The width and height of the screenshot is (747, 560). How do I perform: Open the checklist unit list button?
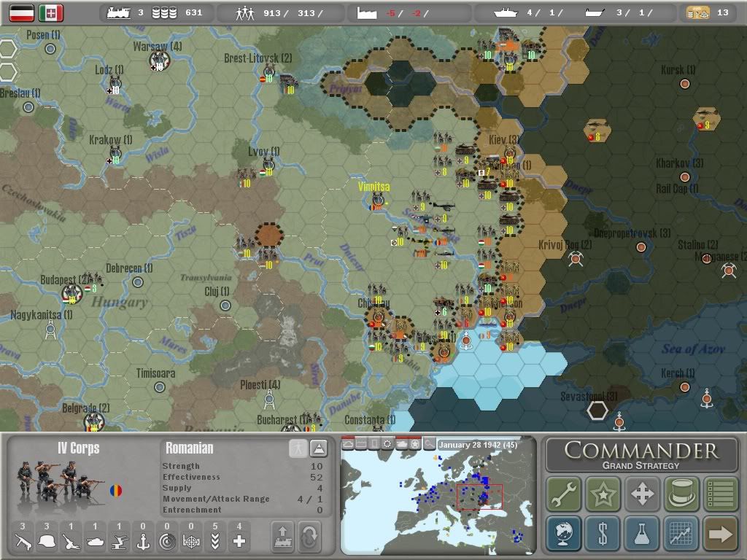720,494
